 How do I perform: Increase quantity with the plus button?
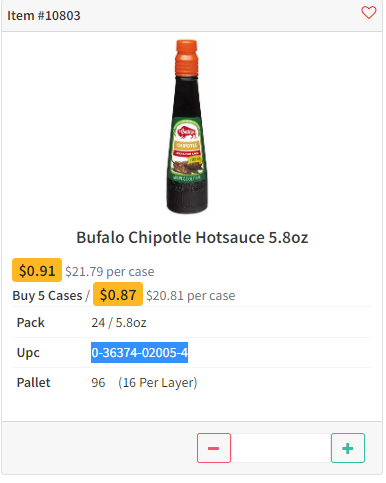tap(348, 448)
